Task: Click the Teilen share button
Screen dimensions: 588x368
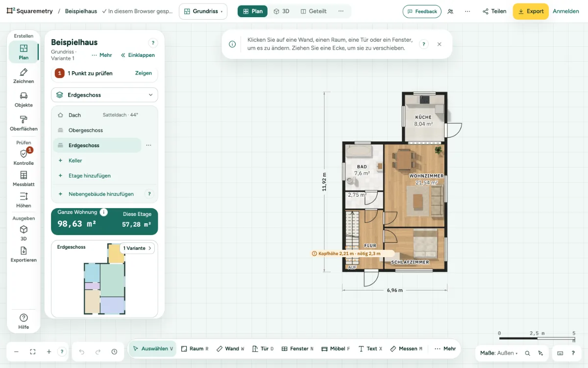Action: (494, 11)
